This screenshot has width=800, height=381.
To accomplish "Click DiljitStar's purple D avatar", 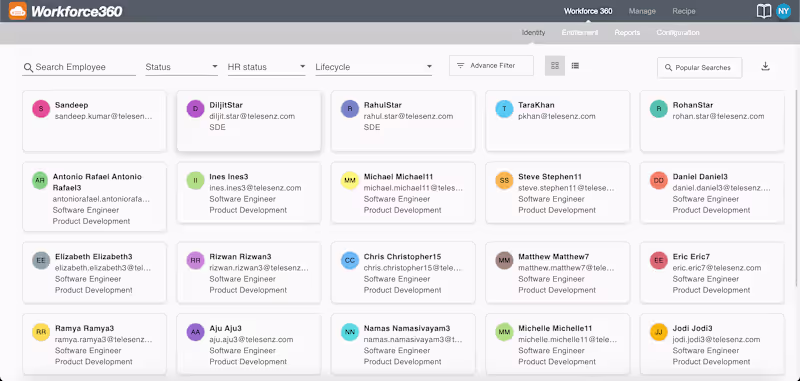I will (x=195, y=109).
